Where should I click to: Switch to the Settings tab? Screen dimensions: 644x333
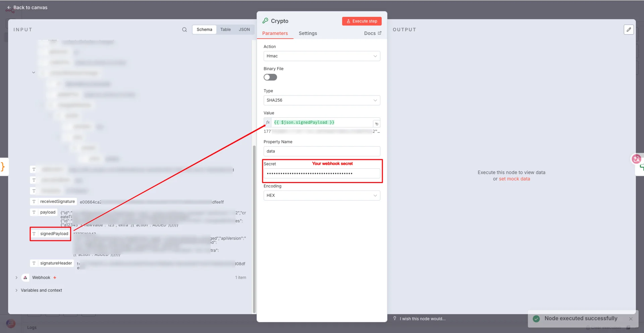pos(308,33)
